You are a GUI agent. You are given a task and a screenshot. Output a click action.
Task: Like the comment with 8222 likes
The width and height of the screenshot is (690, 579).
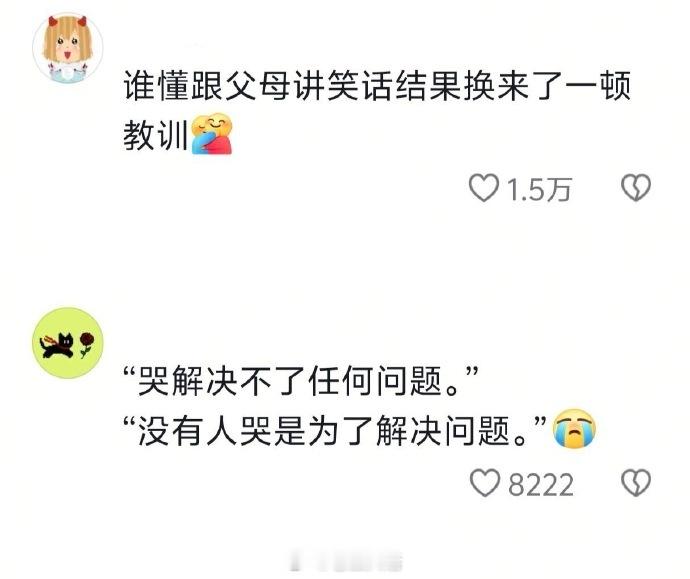pos(484,483)
